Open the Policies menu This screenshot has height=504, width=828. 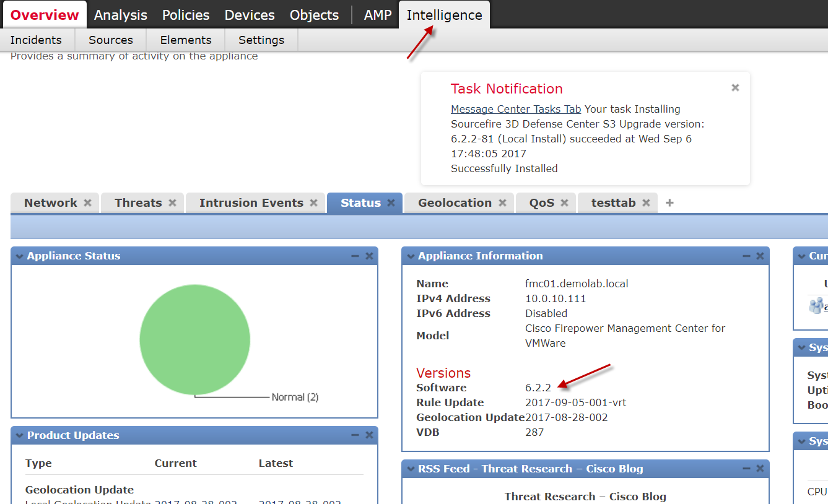(186, 15)
